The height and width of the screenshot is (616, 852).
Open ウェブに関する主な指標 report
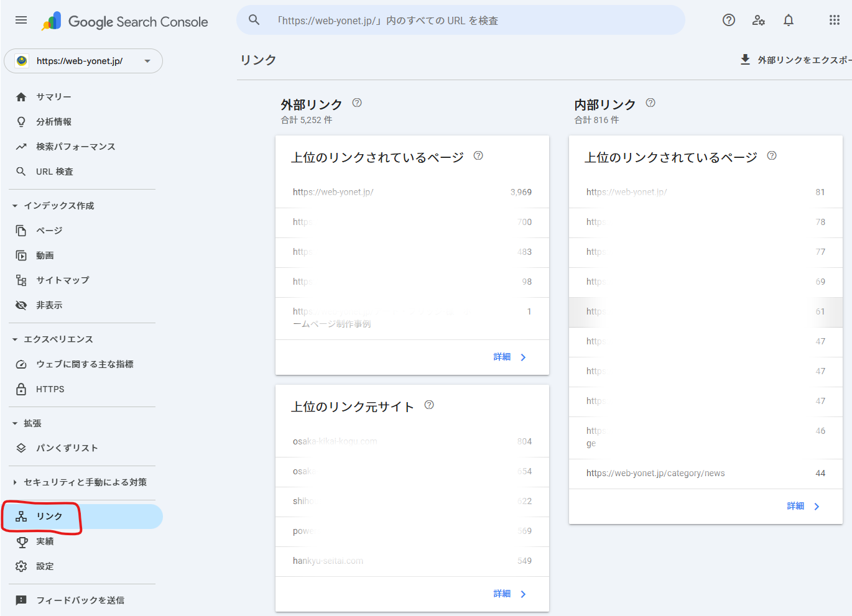coord(85,364)
